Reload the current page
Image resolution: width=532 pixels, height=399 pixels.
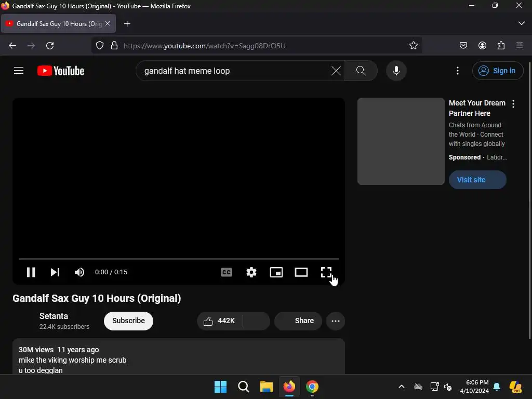point(50,46)
